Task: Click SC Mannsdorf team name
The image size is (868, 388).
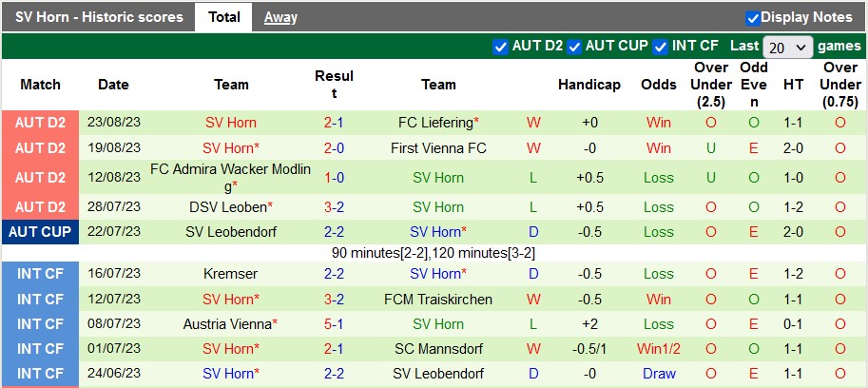Action: (x=438, y=349)
